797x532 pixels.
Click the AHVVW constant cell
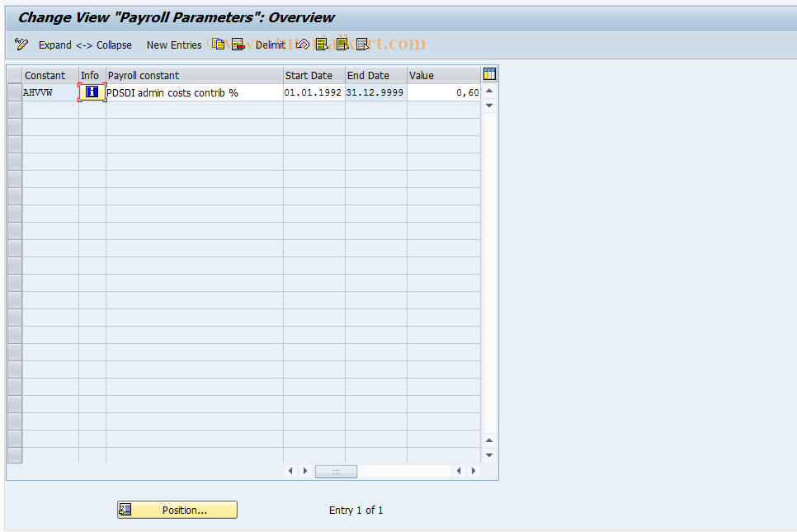coord(50,92)
